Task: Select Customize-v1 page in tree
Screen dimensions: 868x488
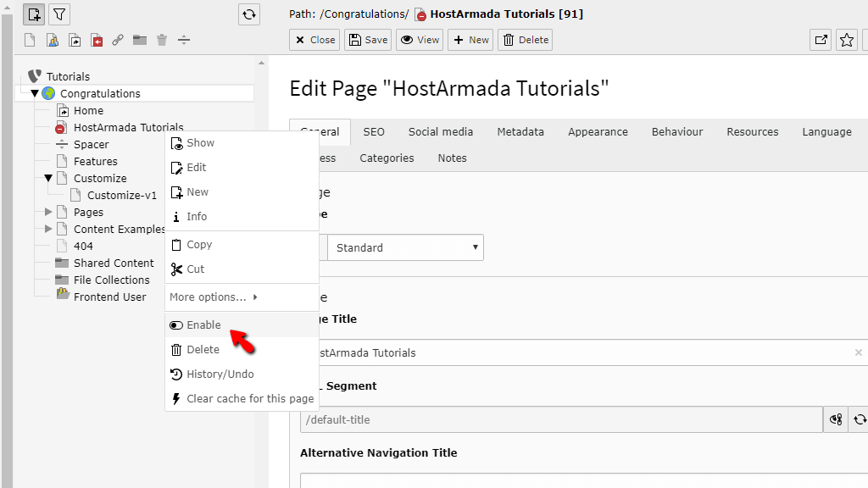Action: pos(122,195)
